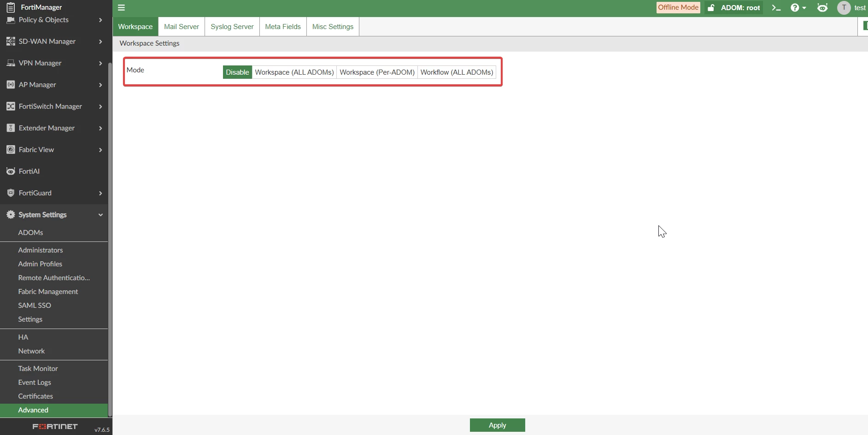The height and width of the screenshot is (435, 868).
Task: Click the Fabric View icon
Action: click(11, 150)
